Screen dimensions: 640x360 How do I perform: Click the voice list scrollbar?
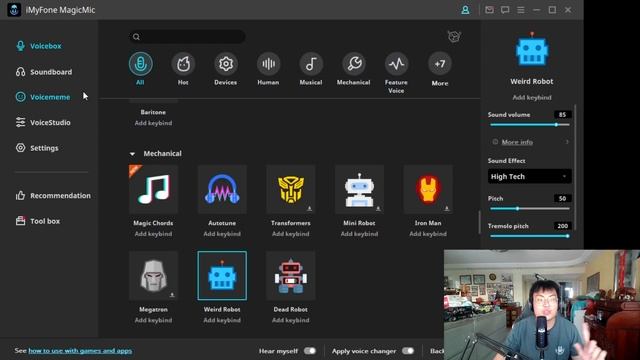tap(479, 222)
